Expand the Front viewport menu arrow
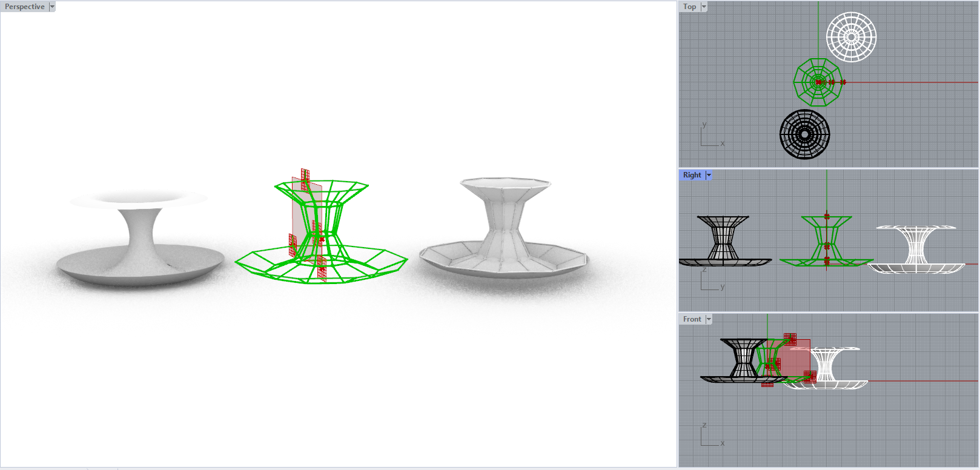 point(709,319)
